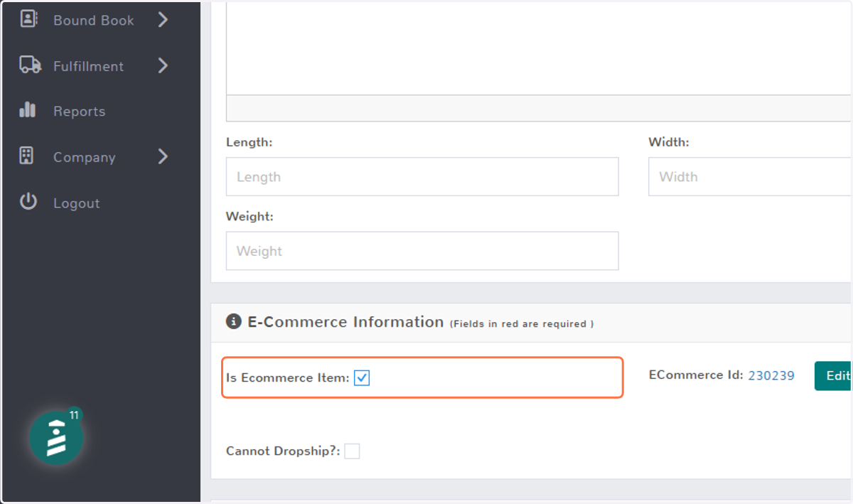Click the 'Width:' field label
The height and width of the screenshot is (504, 853).
click(668, 142)
